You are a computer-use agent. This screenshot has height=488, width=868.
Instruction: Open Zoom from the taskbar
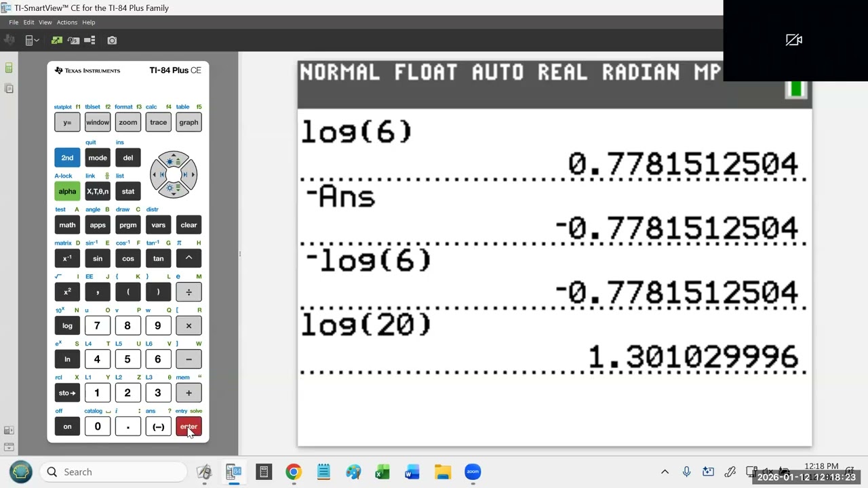[473, 472]
